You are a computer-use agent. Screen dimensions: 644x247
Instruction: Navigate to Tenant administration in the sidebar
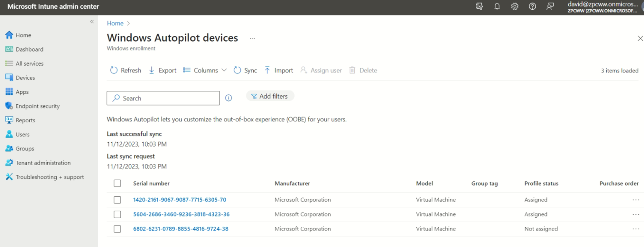(43, 163)
